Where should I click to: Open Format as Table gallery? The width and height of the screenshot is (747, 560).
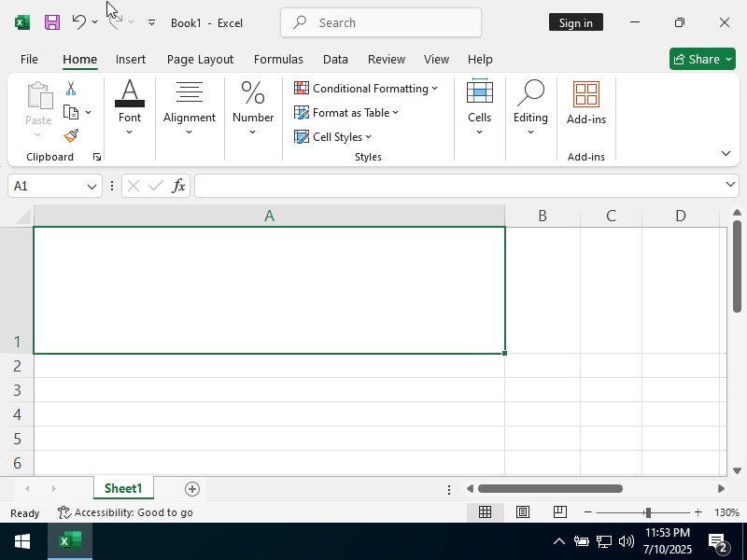click(346, 112)
